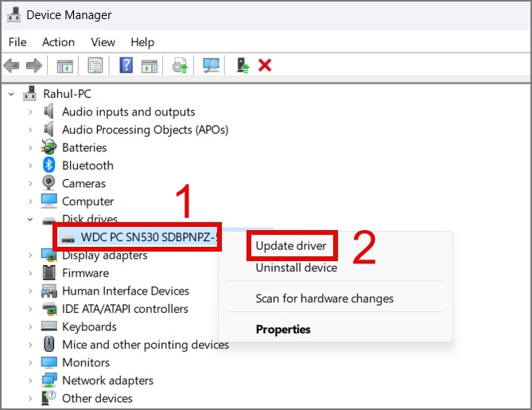Choose Update driver from context menu

tap(291, 246)
